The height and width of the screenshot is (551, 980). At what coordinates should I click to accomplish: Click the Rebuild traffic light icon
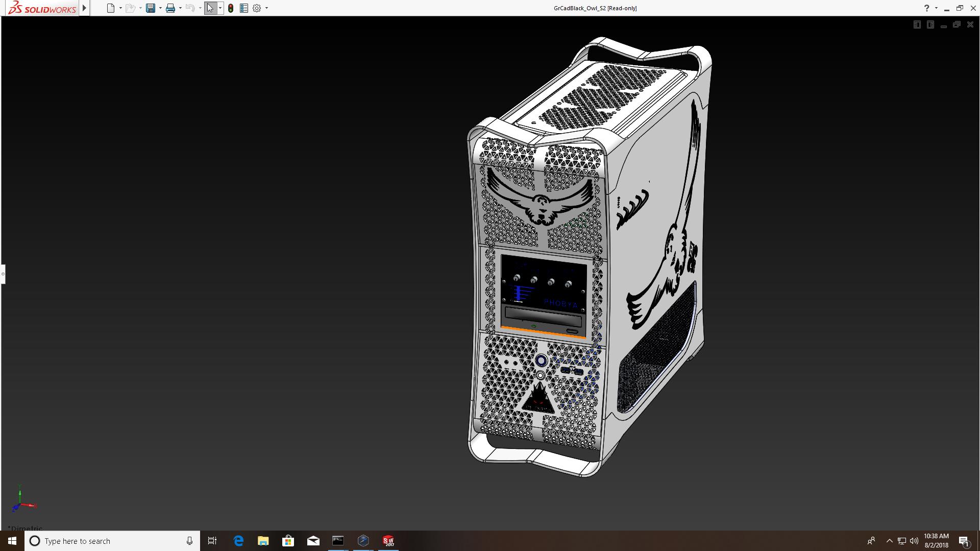coord(231,8)
